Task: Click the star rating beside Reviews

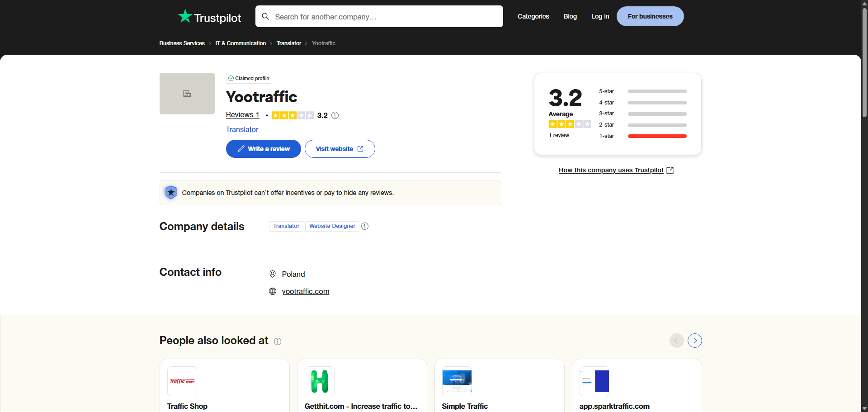Action: pos(292,115)
